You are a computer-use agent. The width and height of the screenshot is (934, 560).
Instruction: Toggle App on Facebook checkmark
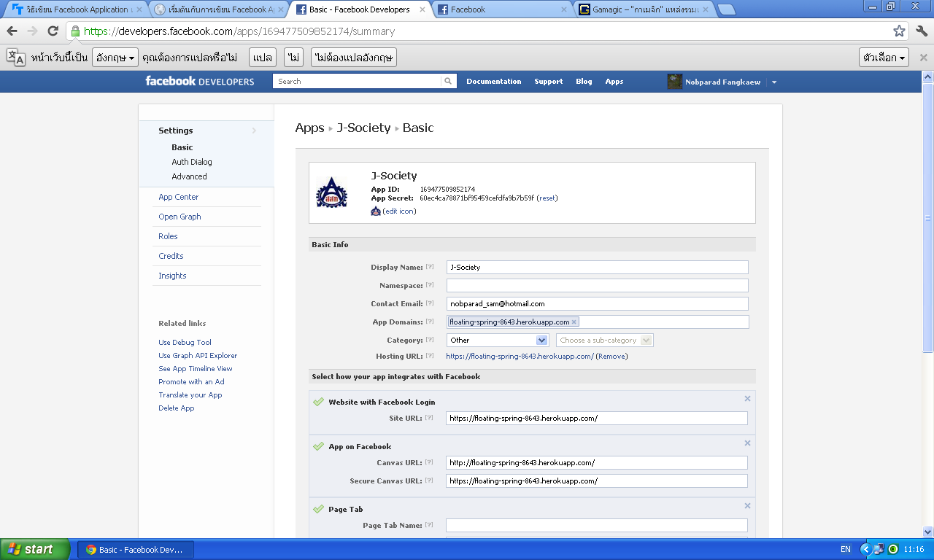click(x=318, y=446)
